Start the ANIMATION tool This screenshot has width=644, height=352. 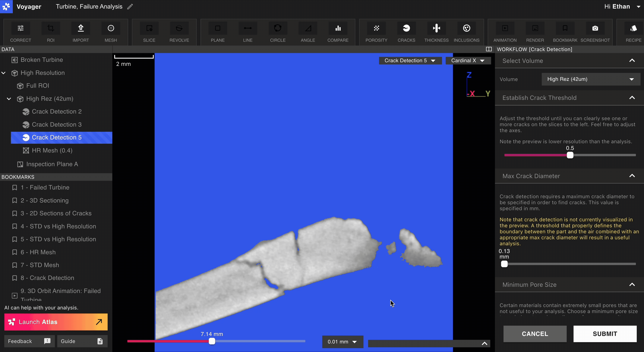click(x=505, y=32)
